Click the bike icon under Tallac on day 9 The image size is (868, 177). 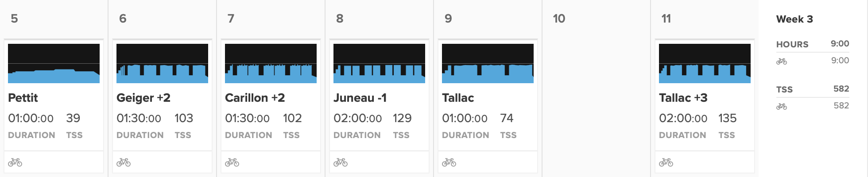449,162
